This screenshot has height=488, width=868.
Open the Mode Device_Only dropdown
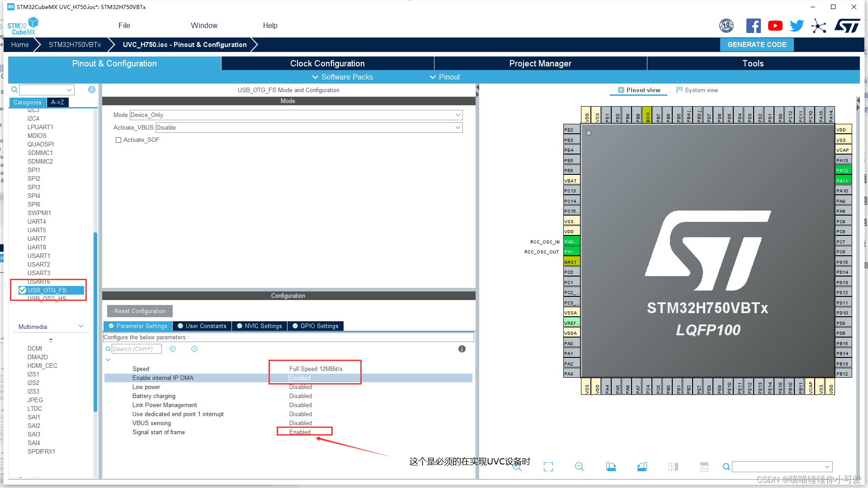pos(296,115)
